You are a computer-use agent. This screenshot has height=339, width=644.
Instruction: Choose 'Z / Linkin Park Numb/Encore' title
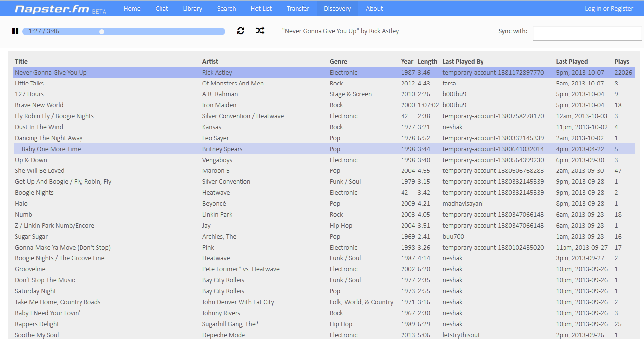tap(55, 226)
